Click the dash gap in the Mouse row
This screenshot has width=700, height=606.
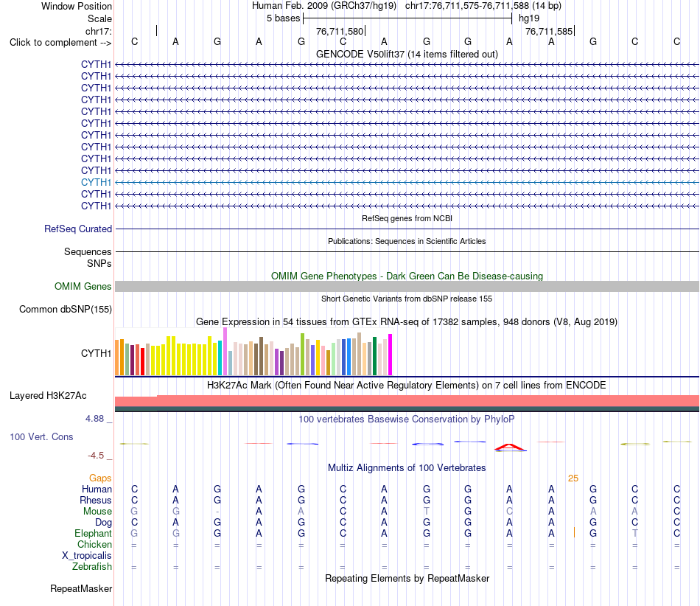217,512
